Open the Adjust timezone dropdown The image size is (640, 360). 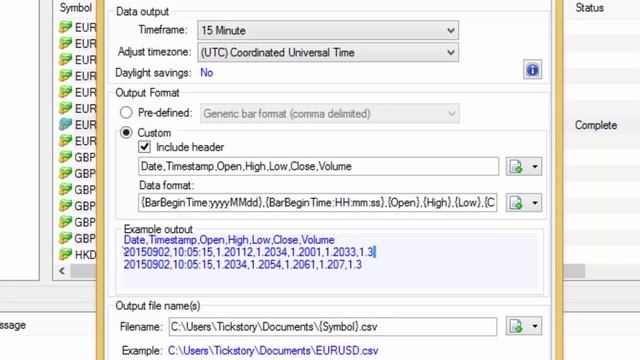tap(328, 52)
